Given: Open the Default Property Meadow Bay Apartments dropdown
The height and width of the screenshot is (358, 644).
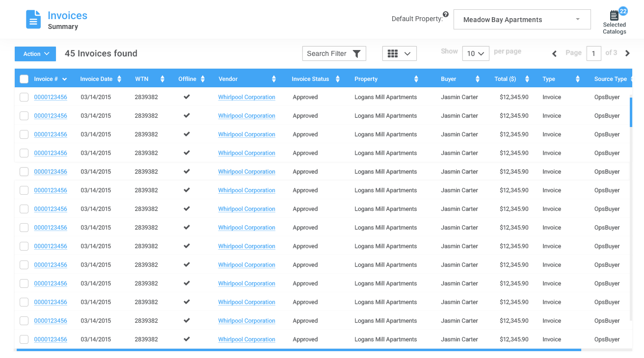Looking at the screenshot, I should (x=522, y=20).
